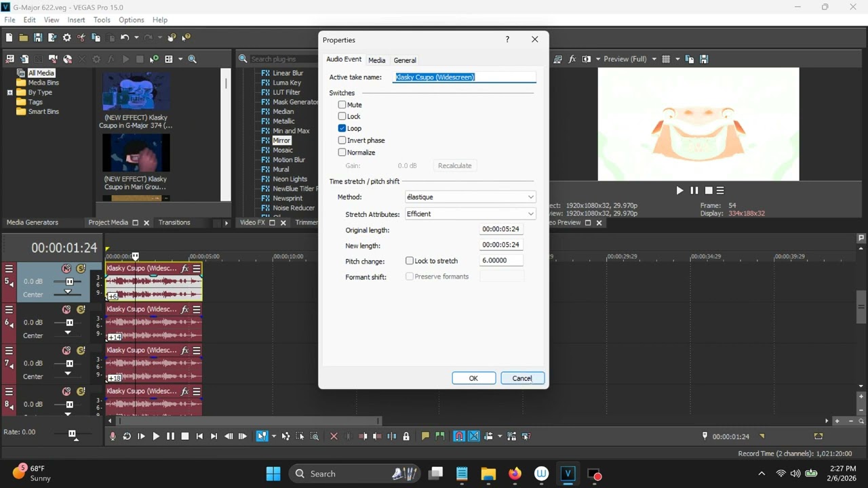The height and width of the screenshot is (488, 868).
Task: Click the Undo arrow icon
Action: coord(125,38)
